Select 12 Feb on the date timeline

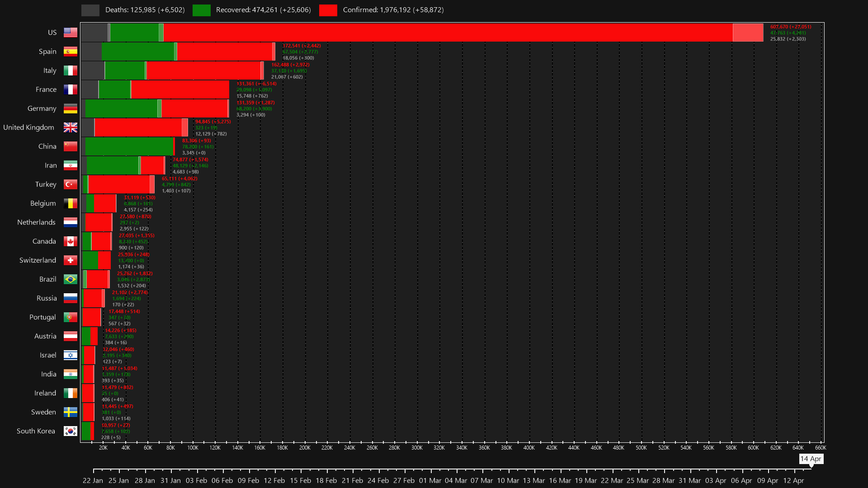pos(274,480)
